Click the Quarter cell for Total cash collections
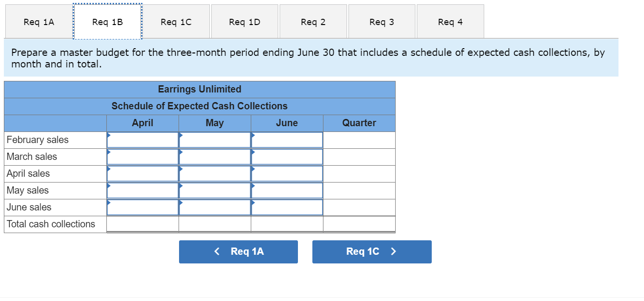Screen dimensions: 644x301 (359, 223)
